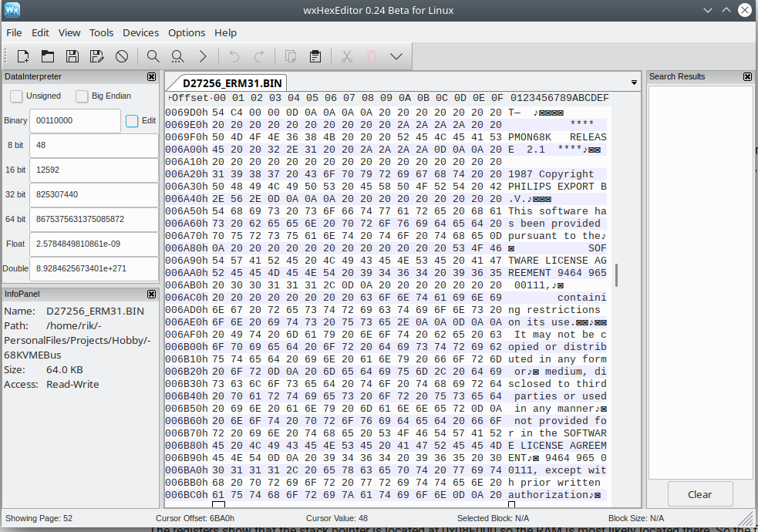
Task: Click the offset label 0069F0h
Action: pyautogui.click(x=187, y=137)
